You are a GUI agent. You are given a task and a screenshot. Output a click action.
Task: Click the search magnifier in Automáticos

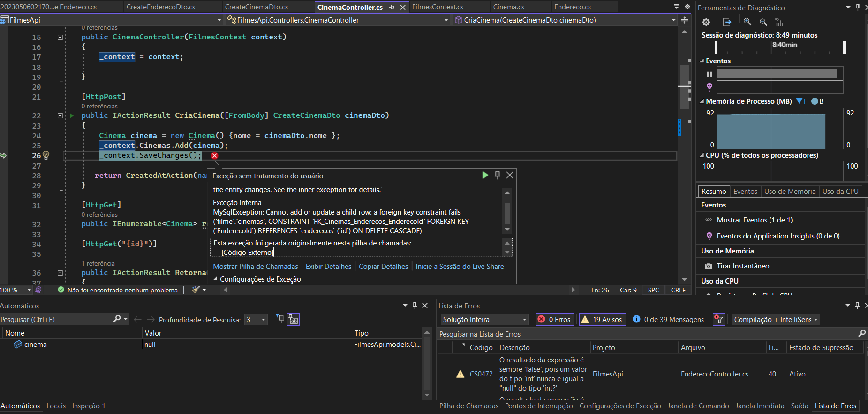point(117,319)
